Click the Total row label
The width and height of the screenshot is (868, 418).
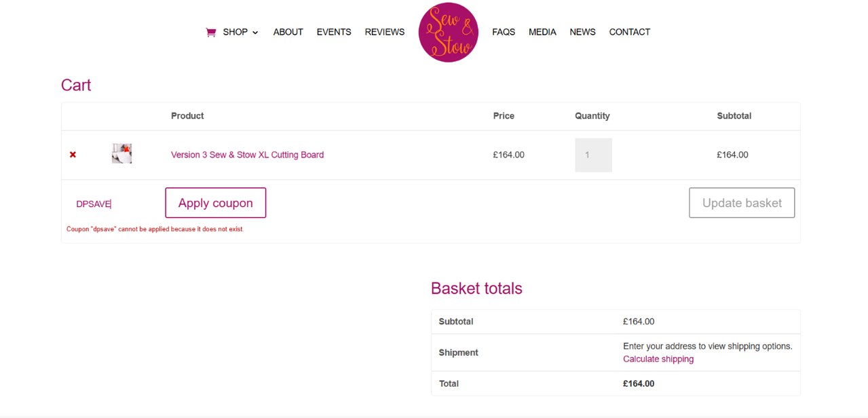tap(449, 383)
